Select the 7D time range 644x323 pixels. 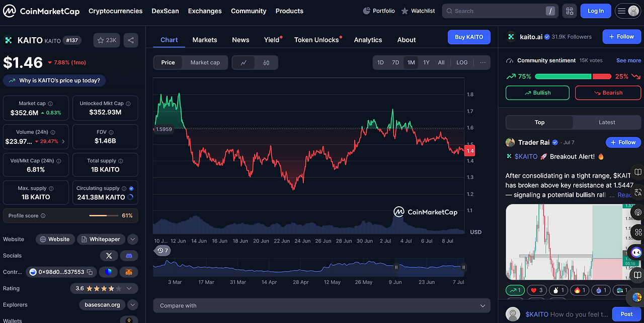[x=395, y=62]
